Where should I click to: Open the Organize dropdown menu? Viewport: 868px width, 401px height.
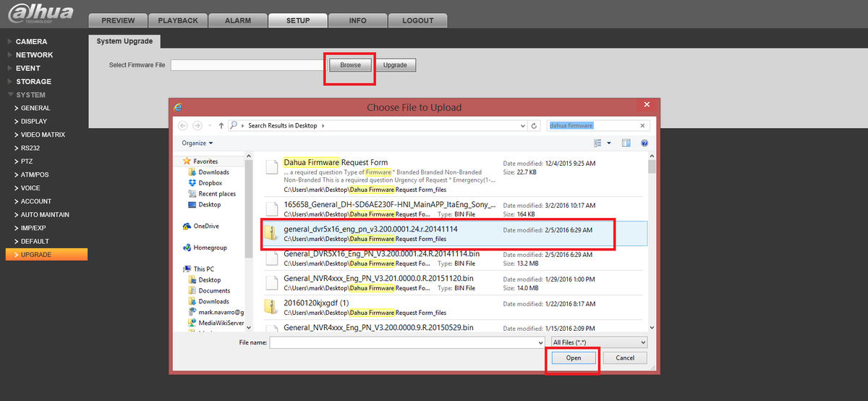coord(197,143)
